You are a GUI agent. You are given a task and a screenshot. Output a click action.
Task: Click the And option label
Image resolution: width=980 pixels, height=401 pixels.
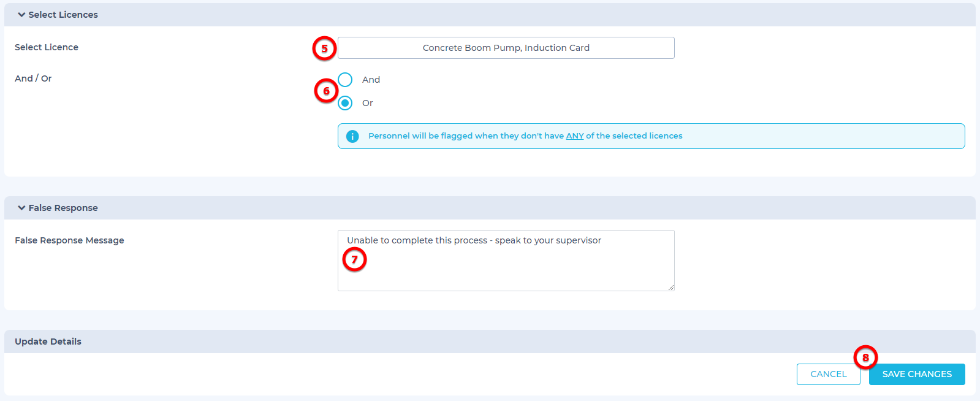tap(371, 80)
